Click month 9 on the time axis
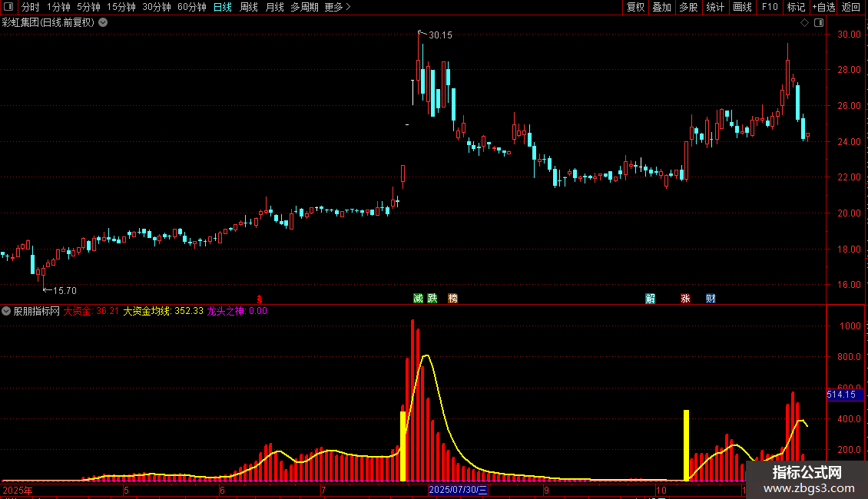Viewport: 868px width, 499px height. tap(546, 490)
